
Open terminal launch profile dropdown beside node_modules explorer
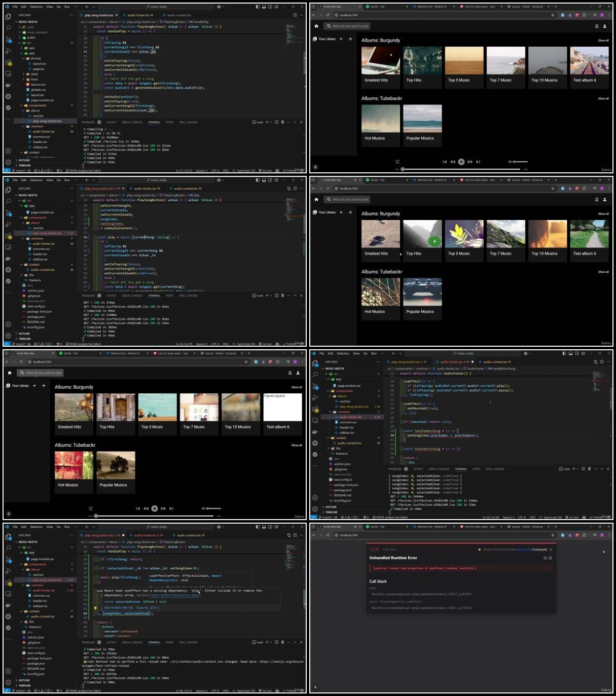[x=271, y=122]
